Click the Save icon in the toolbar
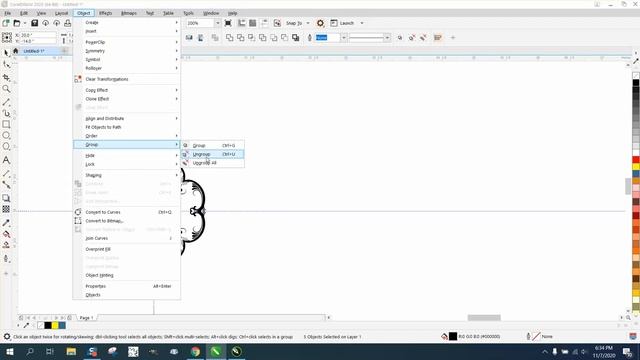 [35, 23]
